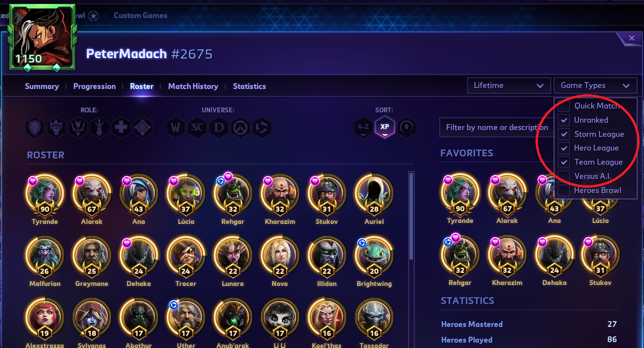The width and height of the screenshot is (644, 348).
Task: Toggle the Heroes Brawl checkbox
Action: tap(564, 190)
